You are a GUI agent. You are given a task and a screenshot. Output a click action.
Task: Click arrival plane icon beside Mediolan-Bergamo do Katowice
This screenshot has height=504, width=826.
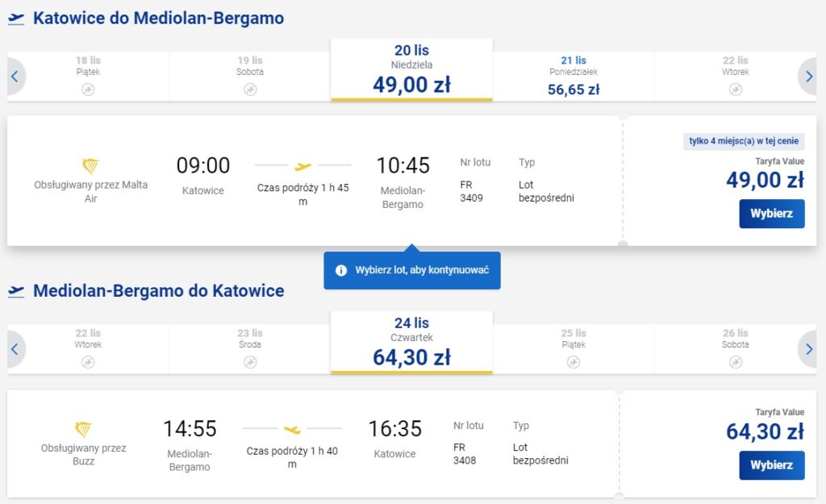(x=16, y=291)
